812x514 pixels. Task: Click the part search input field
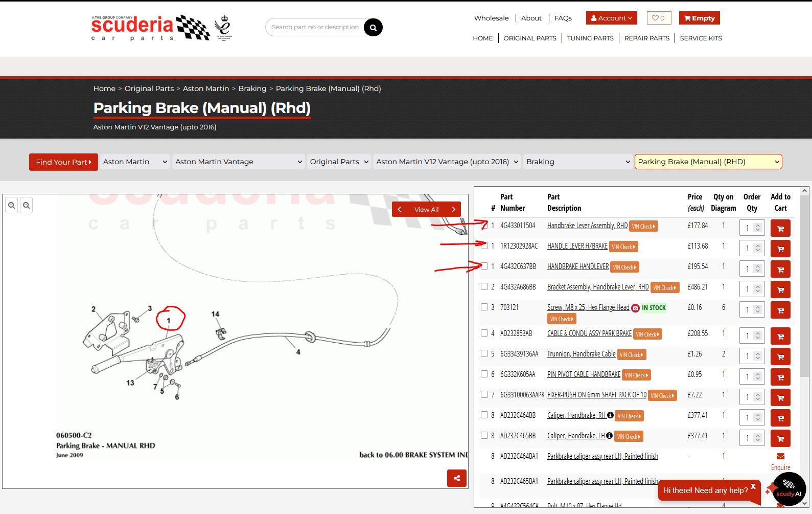[x=315, y=27]
